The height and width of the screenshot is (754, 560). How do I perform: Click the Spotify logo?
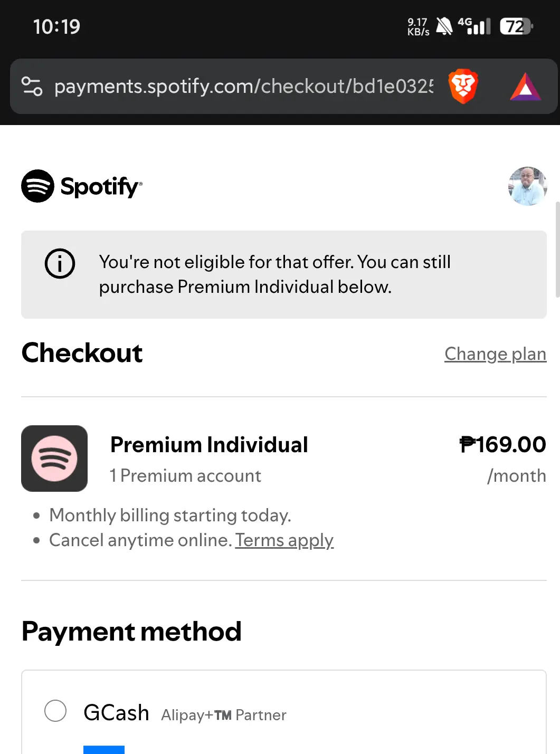tap(82, 186)
